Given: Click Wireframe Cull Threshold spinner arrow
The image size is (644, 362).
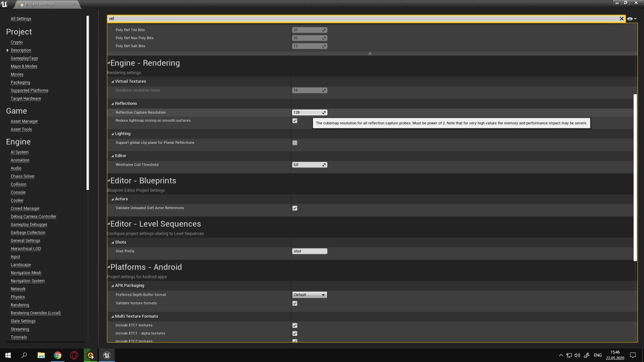Looking at the screenshot, I should (324, 165).
